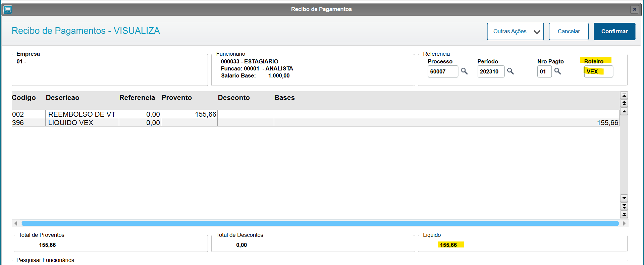
Task: Click the employee name 000033 - ESTAGIARIO
Action: tap(250, 61)
